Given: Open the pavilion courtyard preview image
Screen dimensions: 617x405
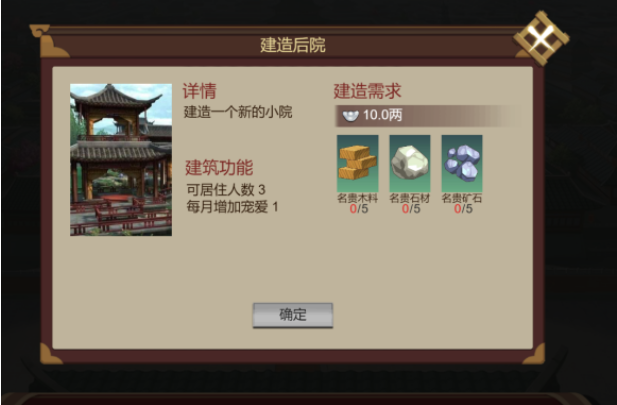Looking at the screenshot, I should [x=121, y=160].
